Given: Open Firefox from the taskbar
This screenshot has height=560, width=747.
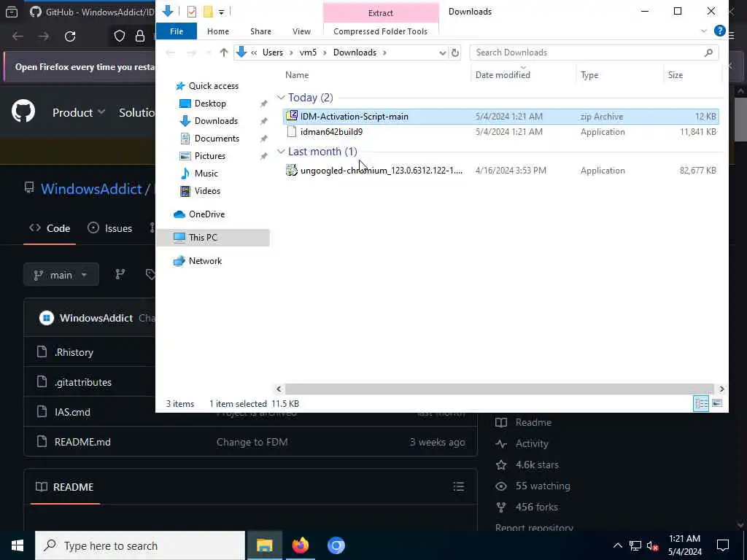Looking at the screenshot, I should pyautogui.click(x=300, y=545).
